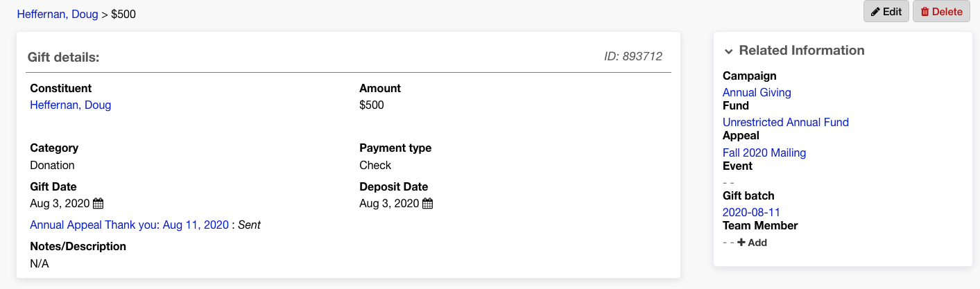
Task: Click the Delete button
Action: click(941, 12)
